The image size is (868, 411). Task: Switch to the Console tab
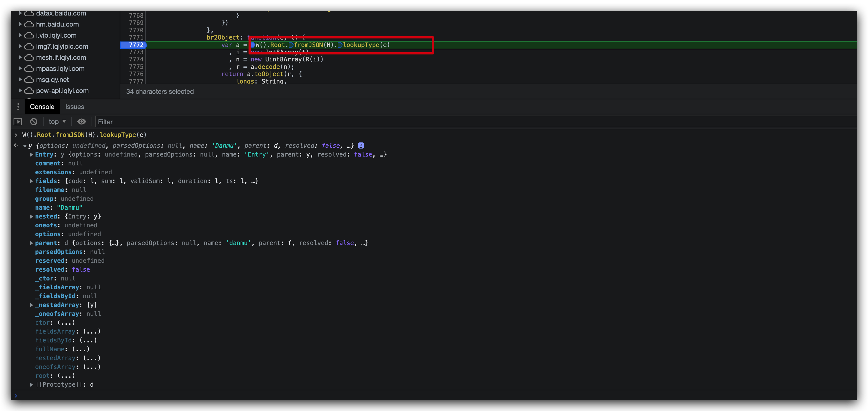click(x=42, y=107)
